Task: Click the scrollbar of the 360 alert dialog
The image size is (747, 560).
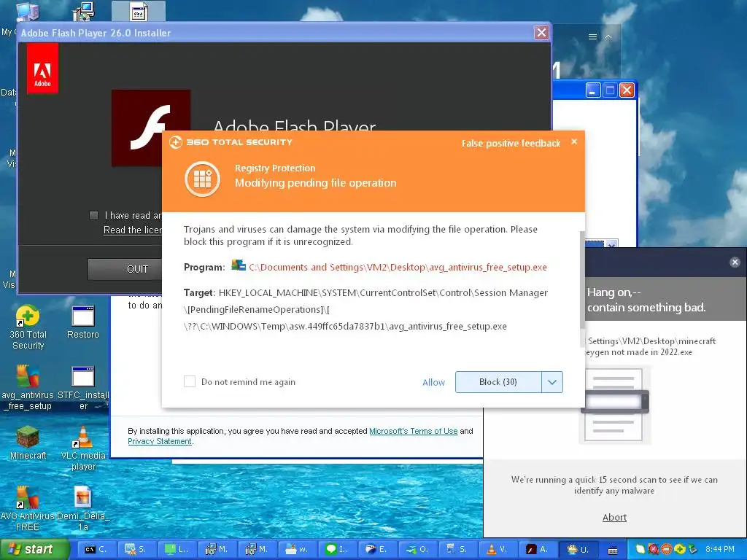Action: coord(581,280)
